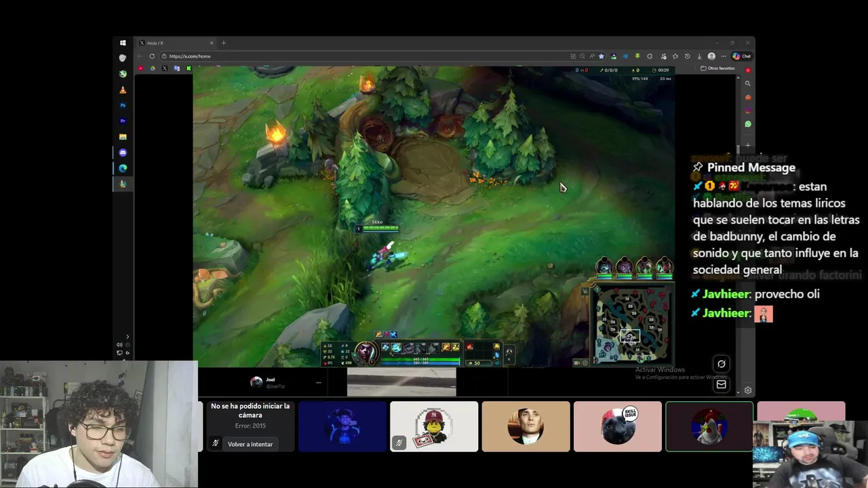Open a new browser tab

click(x=224, y=43)
